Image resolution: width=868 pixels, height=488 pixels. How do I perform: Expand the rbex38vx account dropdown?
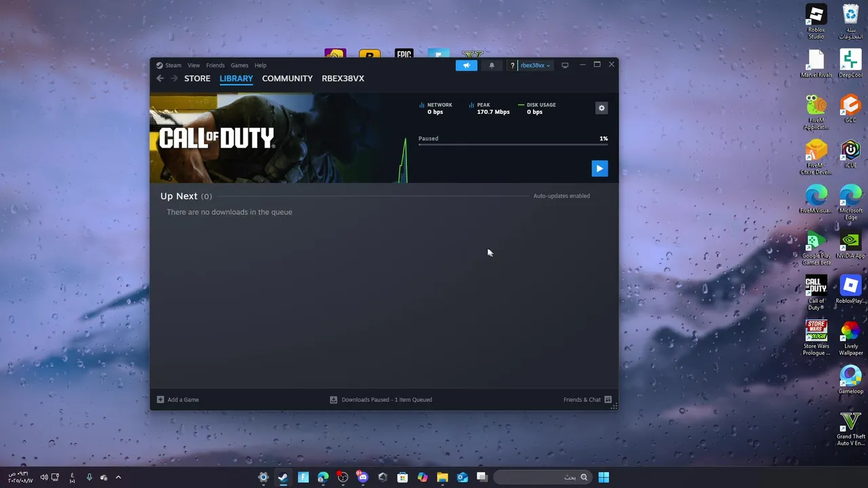pyautogui.click(x=535, y=65)
